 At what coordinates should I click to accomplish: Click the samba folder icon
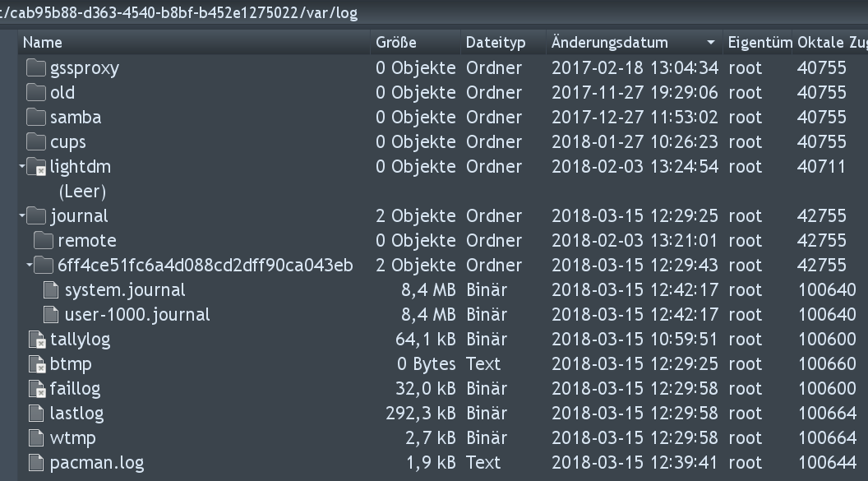click(36, 118)
